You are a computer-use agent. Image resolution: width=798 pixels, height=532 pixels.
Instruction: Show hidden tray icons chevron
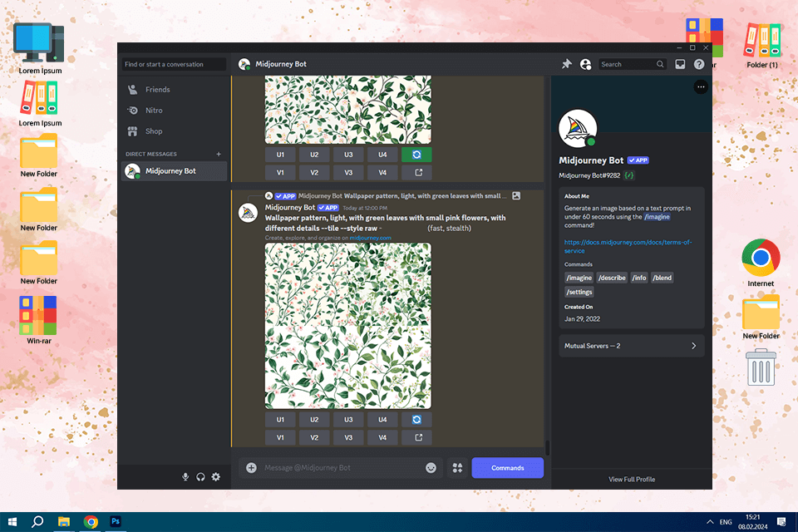tap(709, 522)
